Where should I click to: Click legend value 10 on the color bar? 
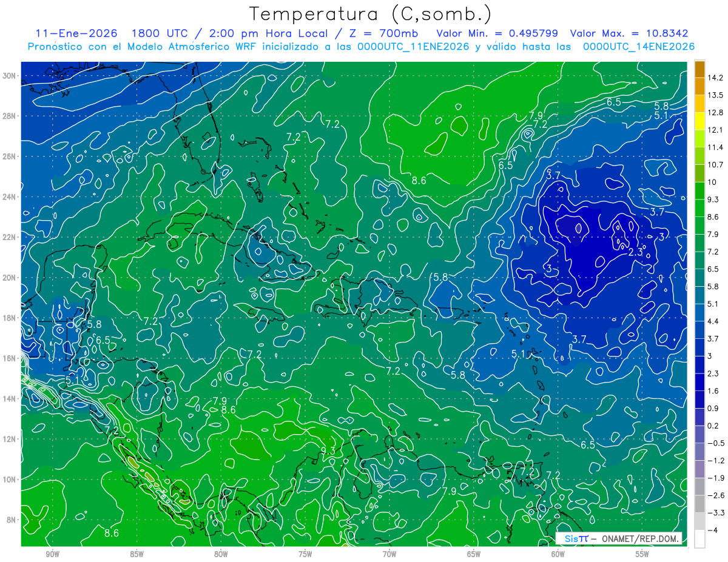(713, 182)
